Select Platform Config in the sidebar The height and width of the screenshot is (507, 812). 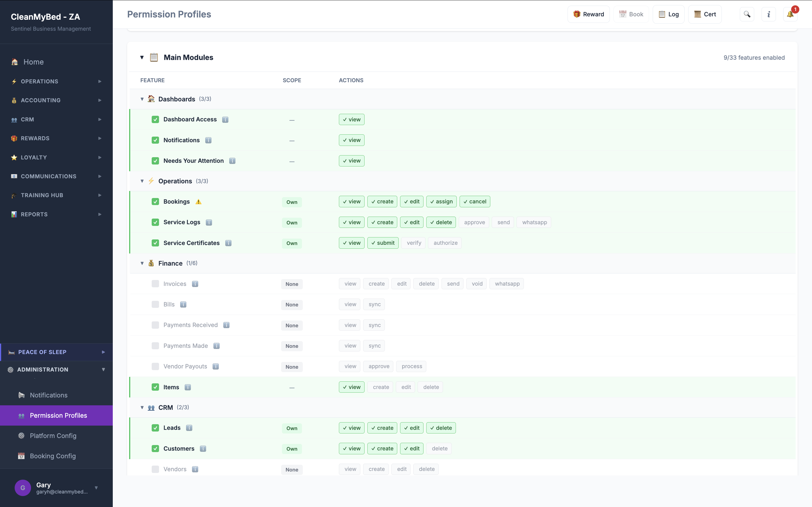(x=53, y=435)
